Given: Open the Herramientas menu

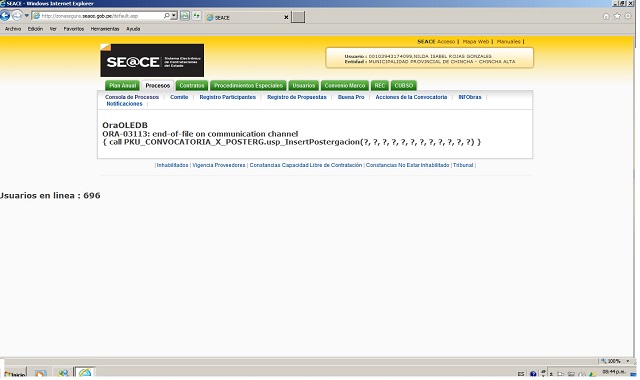Looking at the screenshot, I should pos(105,29).
